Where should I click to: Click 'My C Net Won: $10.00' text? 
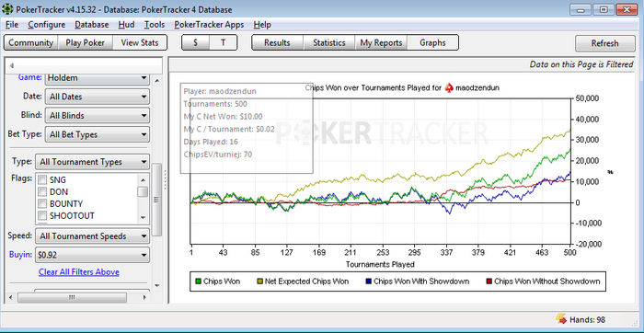point(223,117)
